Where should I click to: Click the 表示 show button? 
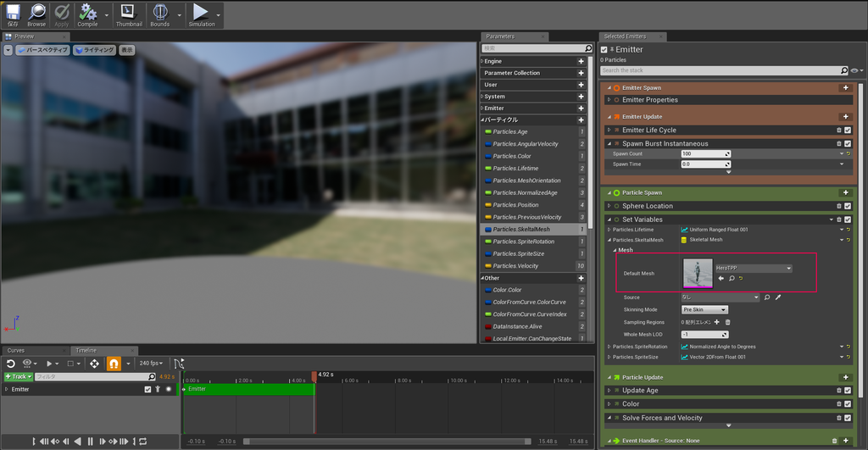click(127, 50)
